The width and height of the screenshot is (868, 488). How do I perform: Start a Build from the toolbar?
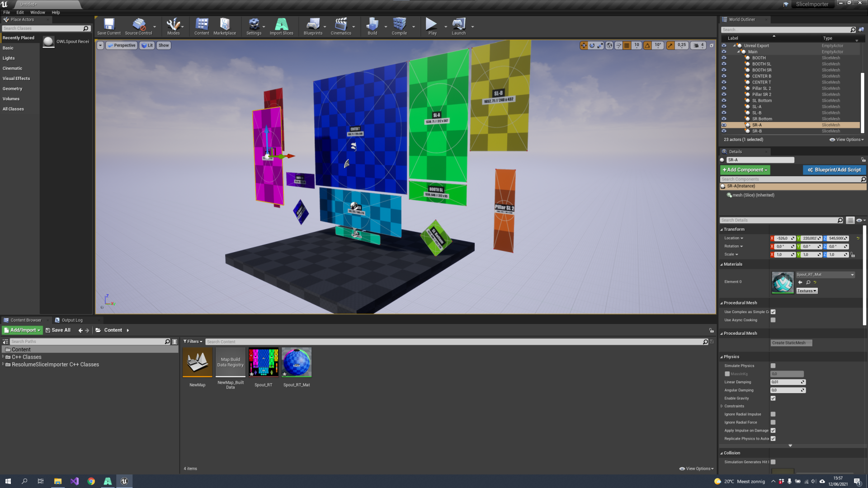point(372,26)
